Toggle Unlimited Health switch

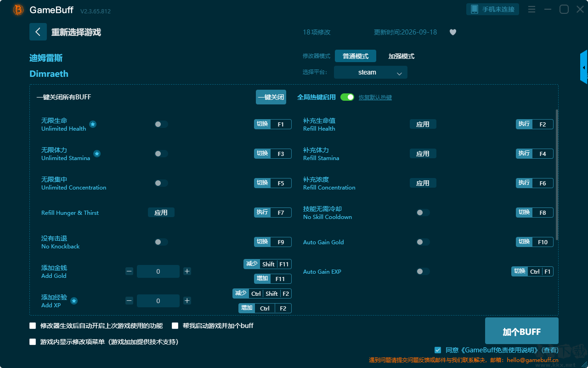(x=161, y=124)
